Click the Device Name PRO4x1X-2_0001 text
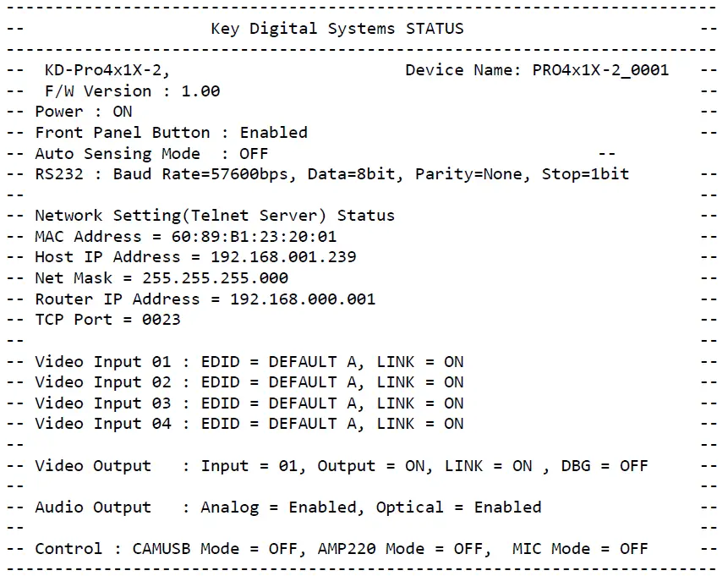The image size is (728, 576). pos(537,70)
